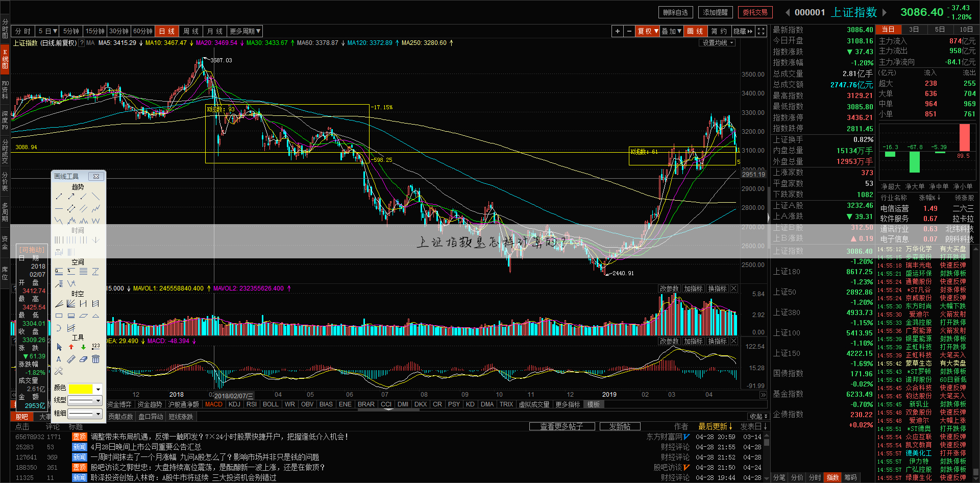
Task: Toggle the 简约 simple view button
Action: 719,31
